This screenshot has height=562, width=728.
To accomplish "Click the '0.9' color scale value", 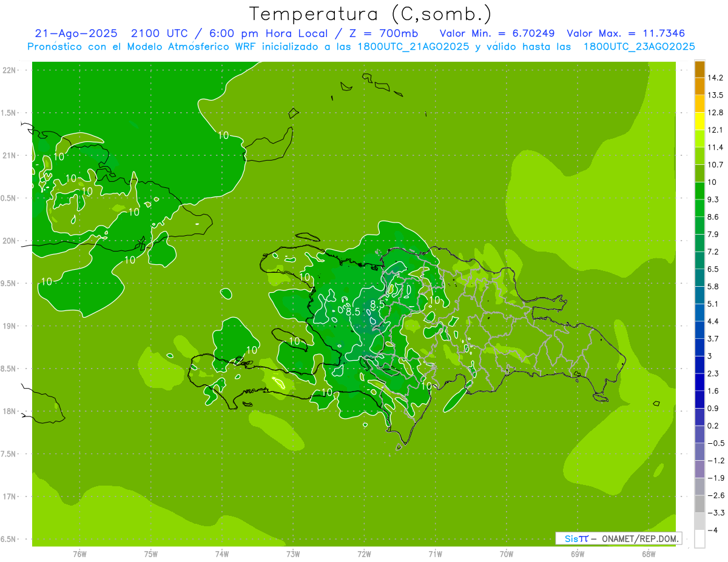I will pyautogui.click(x=713, y=408).
